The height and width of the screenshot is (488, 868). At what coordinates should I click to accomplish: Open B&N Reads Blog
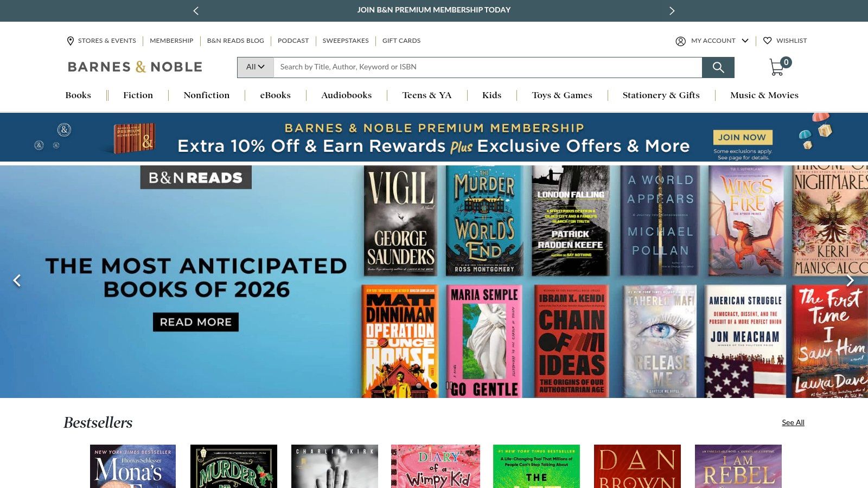235,41
